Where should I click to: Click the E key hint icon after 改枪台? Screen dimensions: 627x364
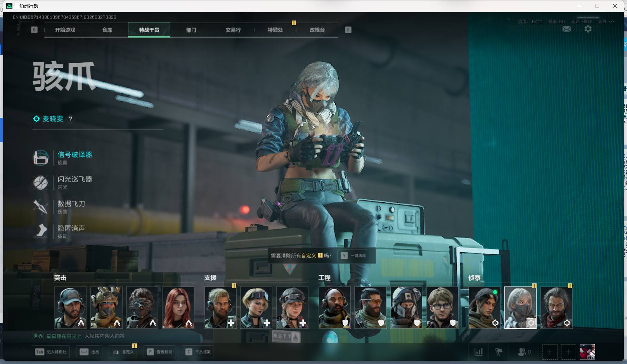click(x=348, y=30)
